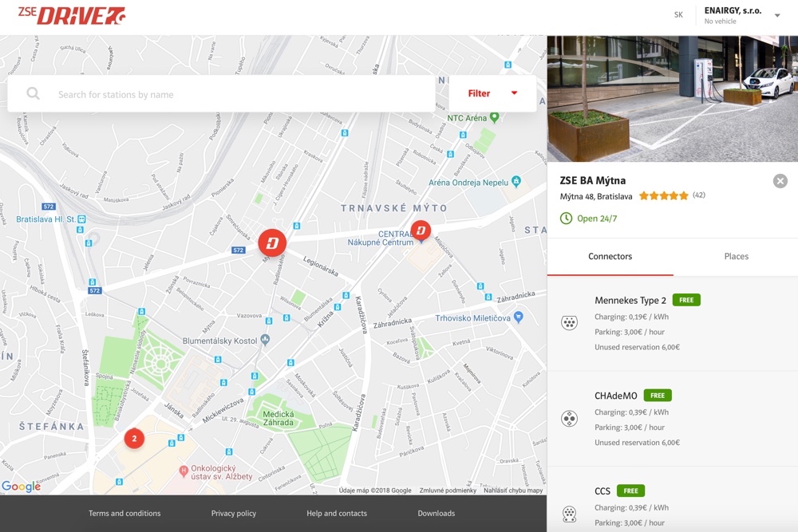Select the CCS connector name
The width and height of the screenshot is (798, 532).
(x=602, y=491)
